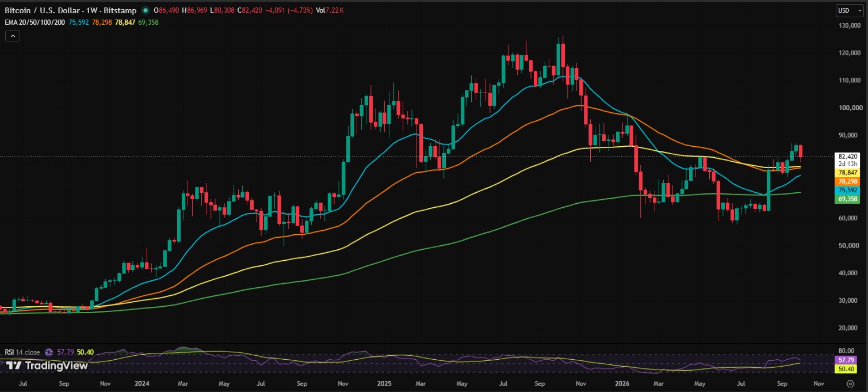
Task: Click the 20,000 price scale label
Action: click(850, 328)
